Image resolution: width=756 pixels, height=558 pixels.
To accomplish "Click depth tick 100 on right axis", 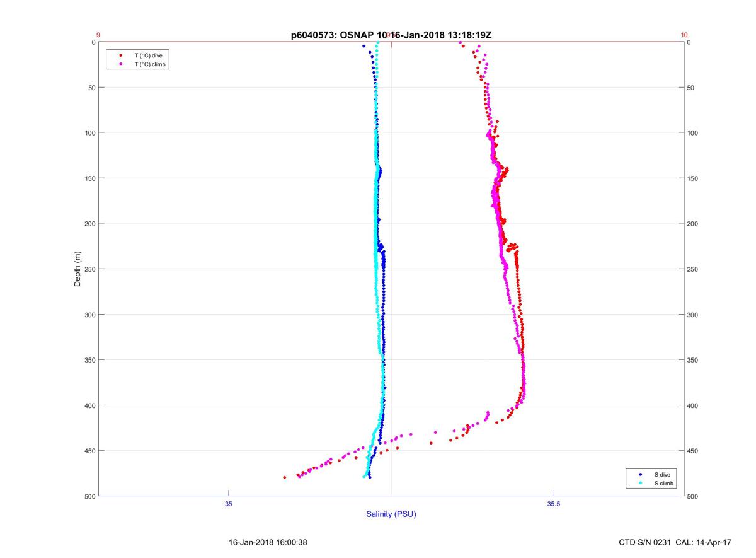I will pos(692,133).
